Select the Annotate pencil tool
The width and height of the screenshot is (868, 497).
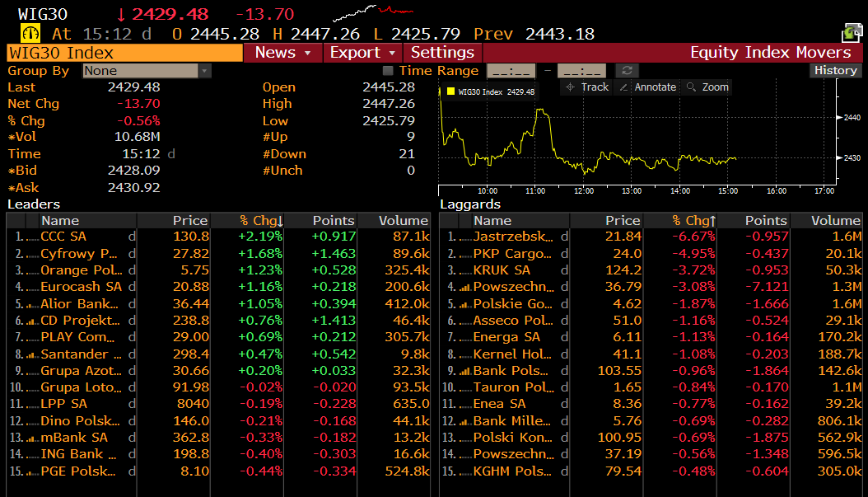tap(647, 87)
